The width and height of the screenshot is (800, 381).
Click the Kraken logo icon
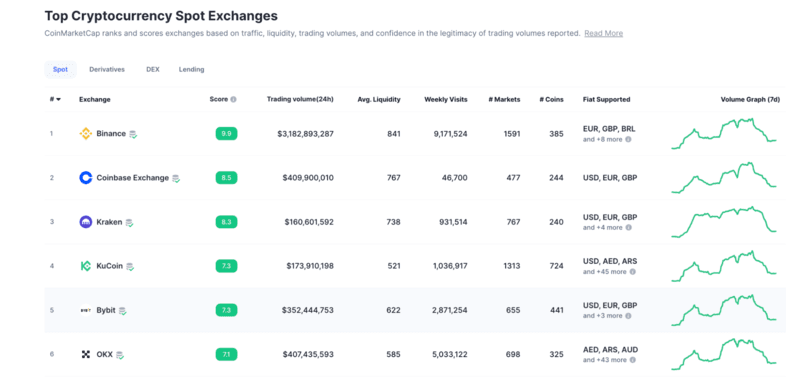point(85,222)
